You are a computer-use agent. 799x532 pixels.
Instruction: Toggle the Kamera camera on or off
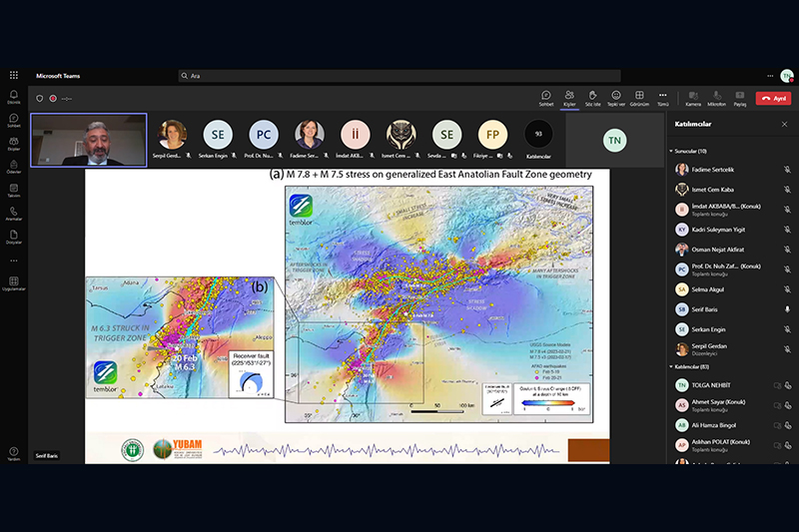coord(691,97)
